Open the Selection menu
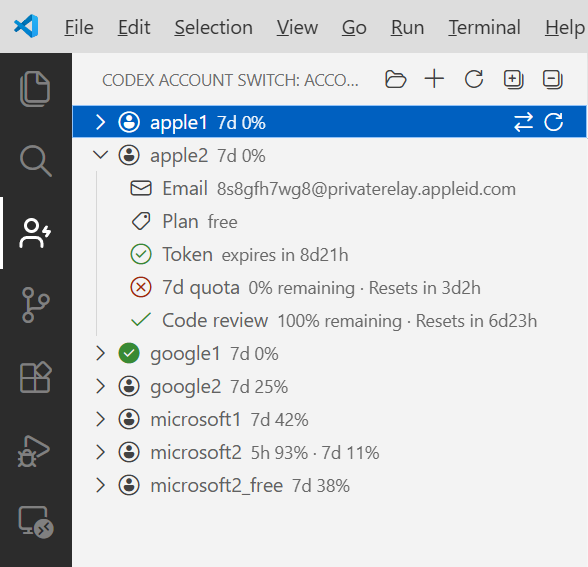 coord(213,28)
